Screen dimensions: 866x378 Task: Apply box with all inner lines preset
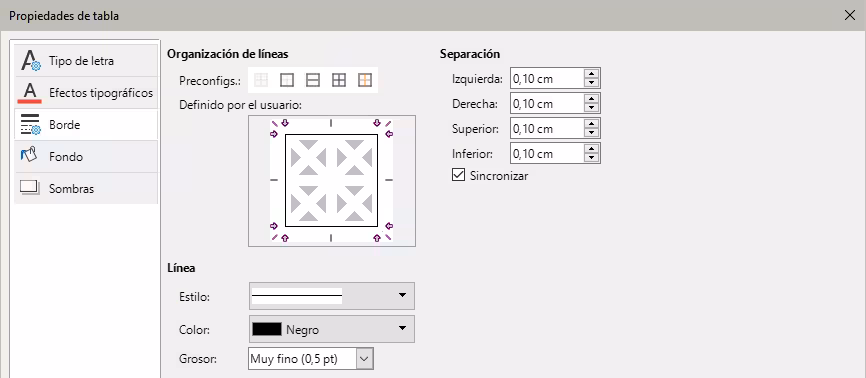(339, 80)
